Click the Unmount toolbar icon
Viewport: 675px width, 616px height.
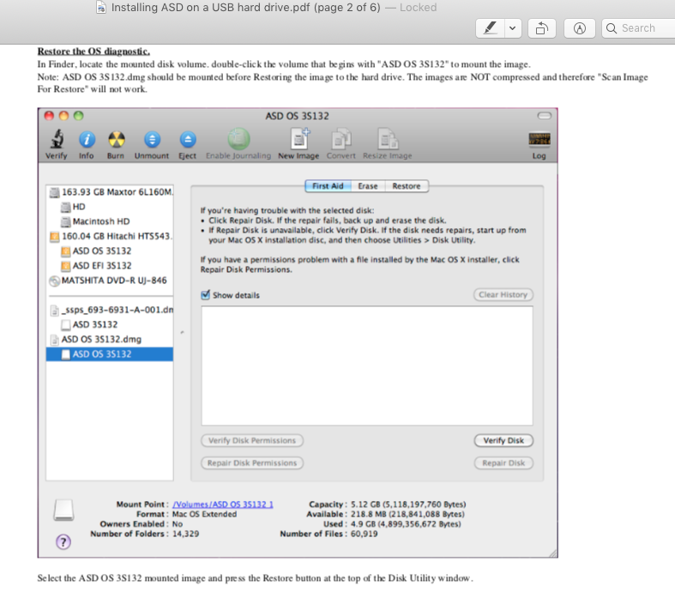coord(152,140)
